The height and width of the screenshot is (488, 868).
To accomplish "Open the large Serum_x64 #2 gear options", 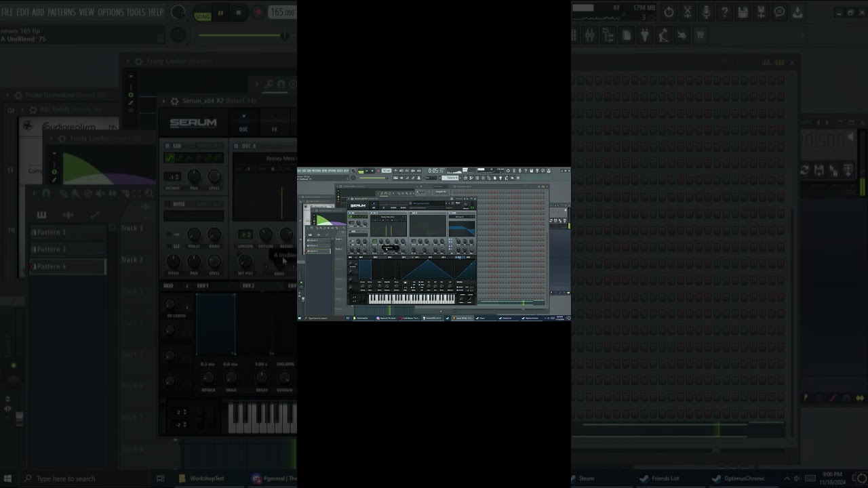I will [174, 101].
